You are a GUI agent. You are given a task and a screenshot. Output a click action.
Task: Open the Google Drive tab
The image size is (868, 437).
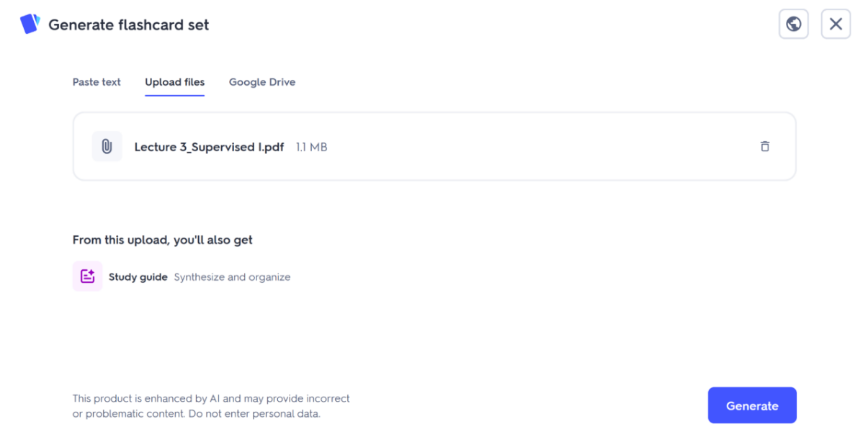(x=262, y=82)
